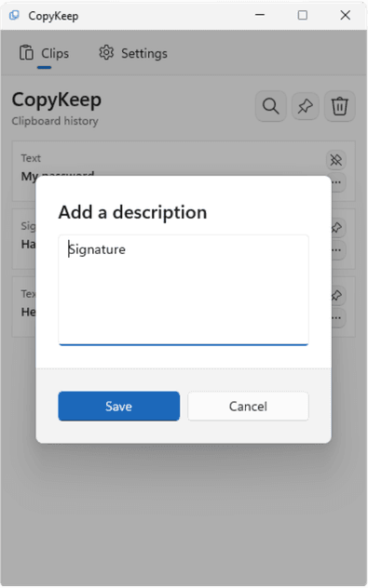Click the pin filter icon in header

pos(306,106)
